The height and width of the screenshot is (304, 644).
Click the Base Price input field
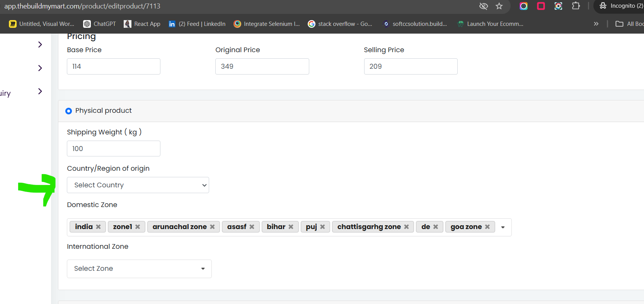[114, 66]
